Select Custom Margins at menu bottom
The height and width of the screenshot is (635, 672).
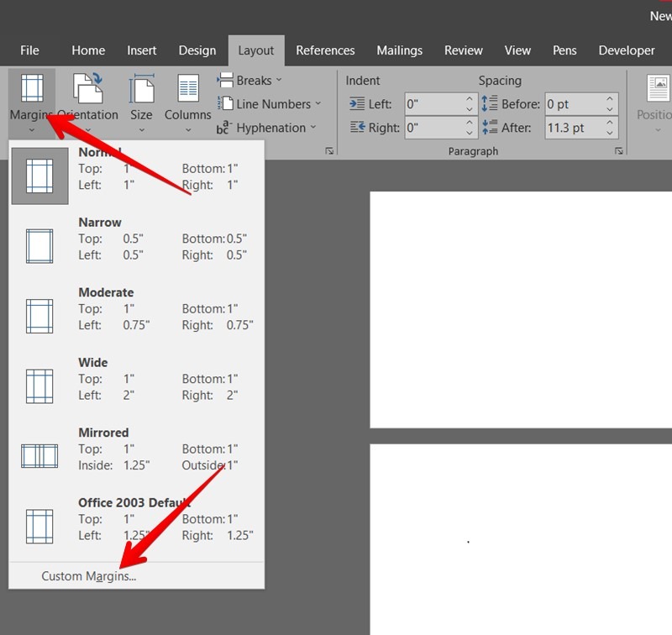point(87,576)
